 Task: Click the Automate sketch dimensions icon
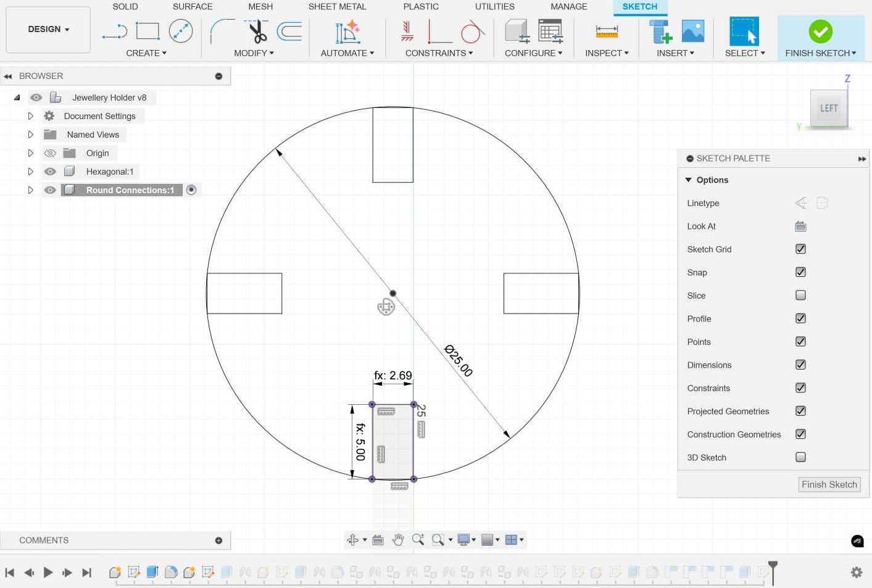coord(347,31)
